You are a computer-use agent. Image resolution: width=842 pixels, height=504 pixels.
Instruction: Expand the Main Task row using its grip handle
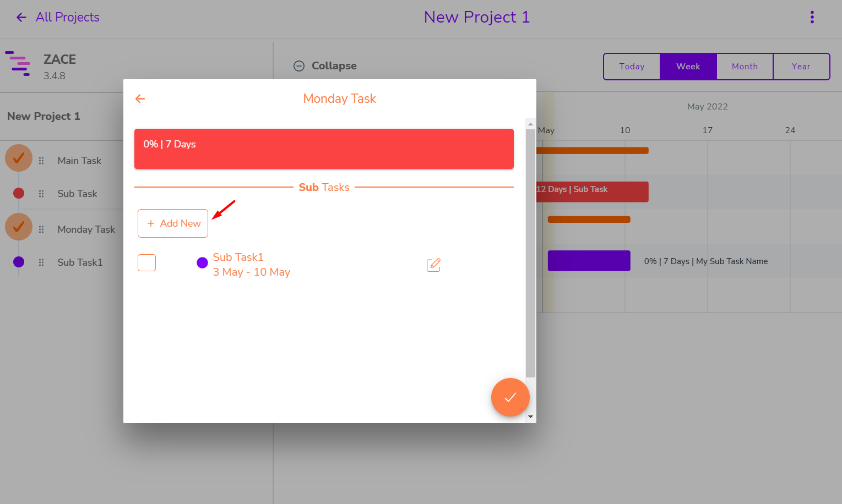click(x=41, y=160)
